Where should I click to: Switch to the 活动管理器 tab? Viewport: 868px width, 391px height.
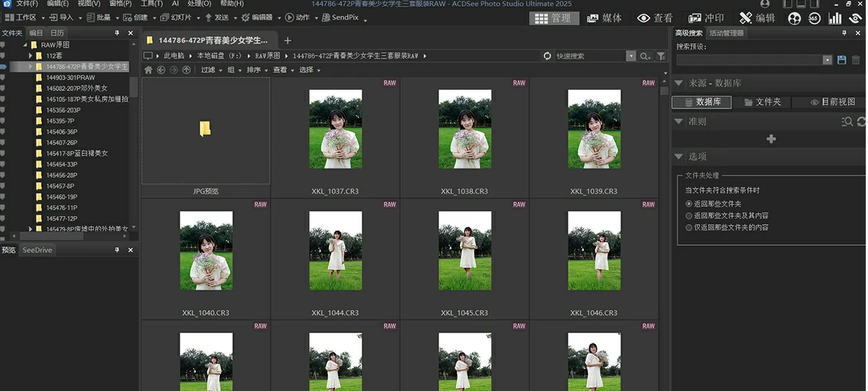726,33
